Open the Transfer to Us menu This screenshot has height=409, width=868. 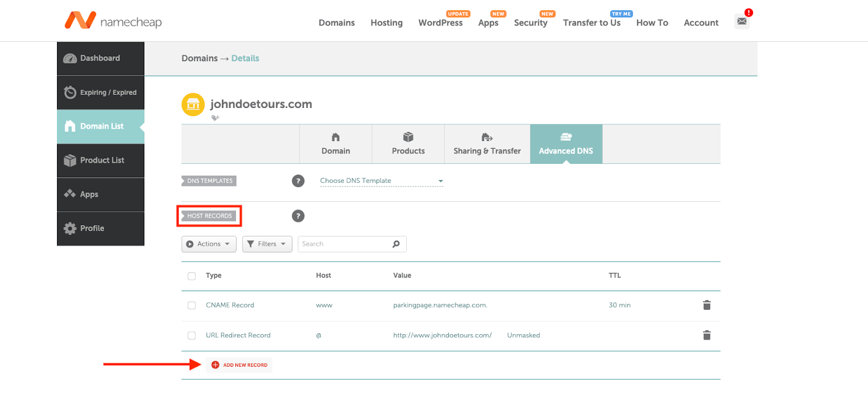pyautogui.click(x=592, y=23)
